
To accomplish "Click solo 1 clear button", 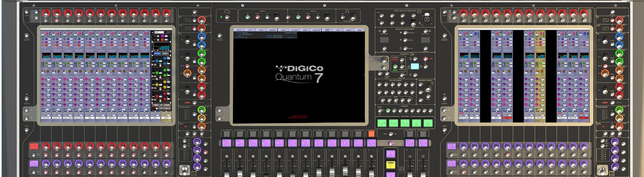I will click(267, 17).
